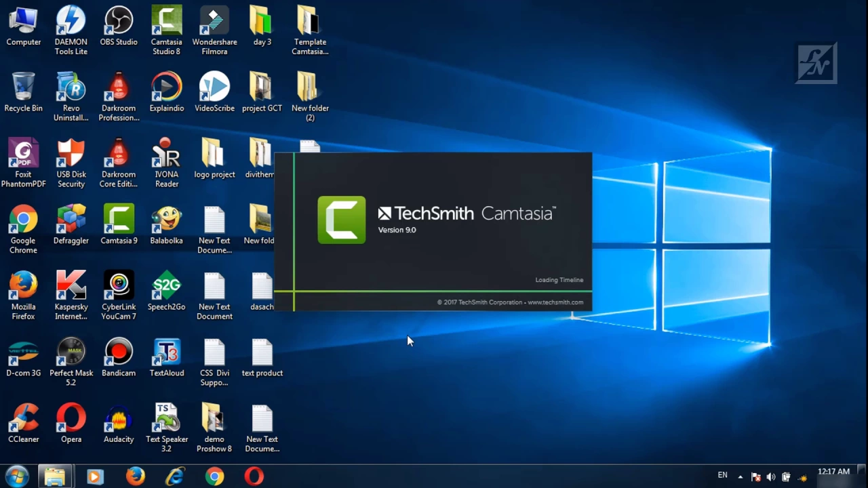Select the Recycle Bin icon
Screen dimensions: 868x488
24,93
